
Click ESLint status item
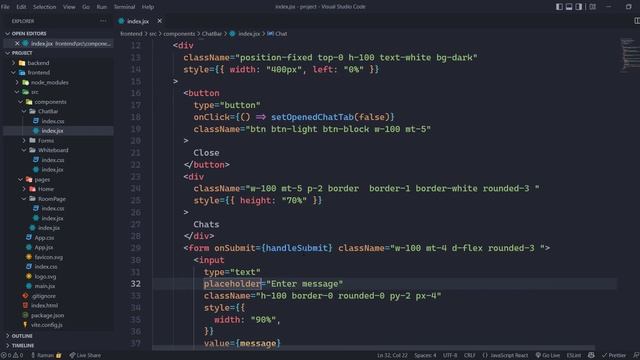tap(573, 356)
